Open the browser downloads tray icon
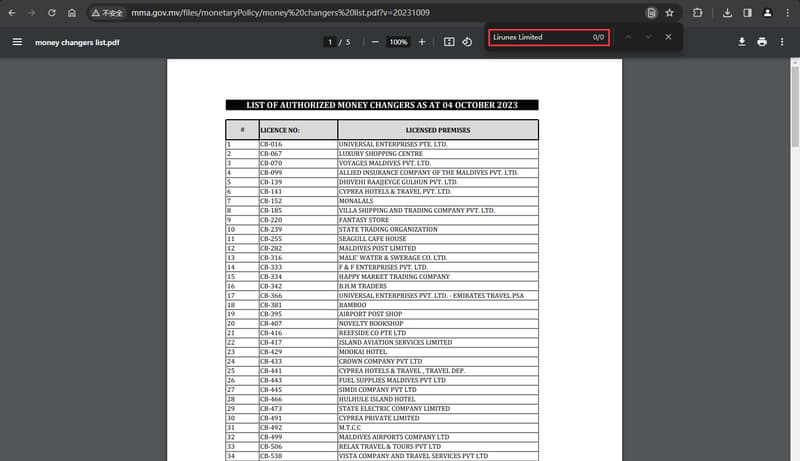Image resolution: width=800 pixels, height=461 pixels. point(728,13)
